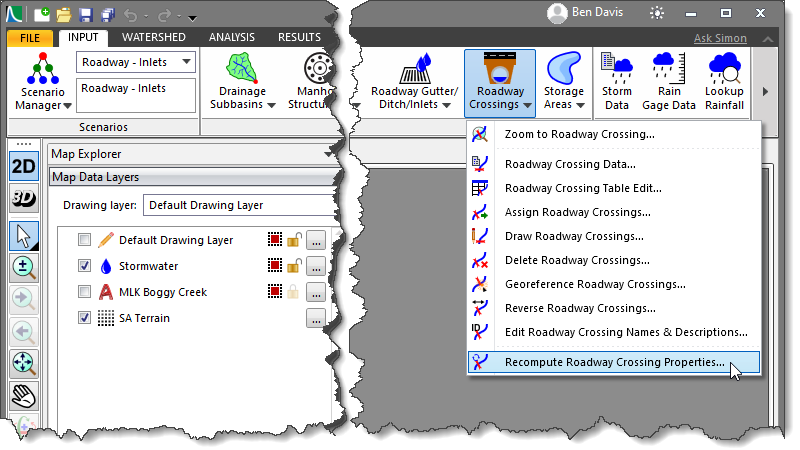This screenshot has height=450, width=800.
Task: Click the Zoom Previous tool
Action: [x=23, y=332]
